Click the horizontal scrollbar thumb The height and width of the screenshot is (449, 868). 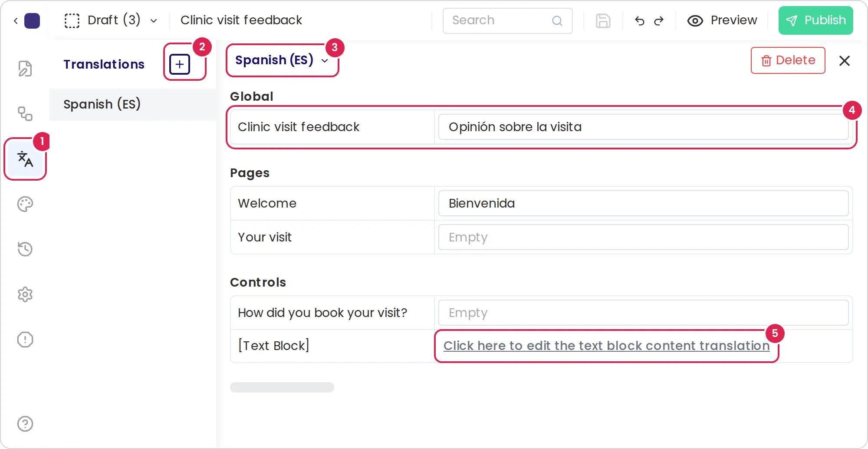[x=282, y=387]
